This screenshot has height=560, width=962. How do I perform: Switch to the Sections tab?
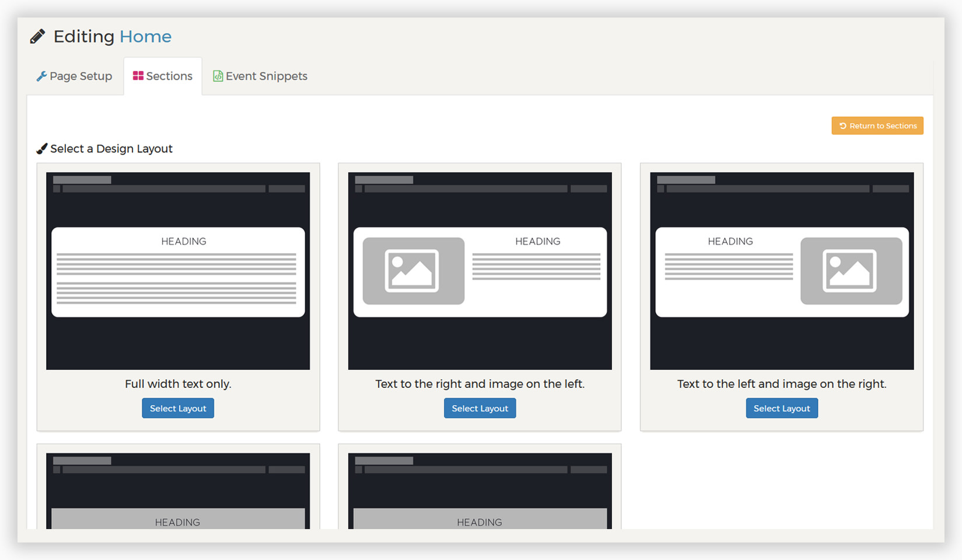point(163,76)
